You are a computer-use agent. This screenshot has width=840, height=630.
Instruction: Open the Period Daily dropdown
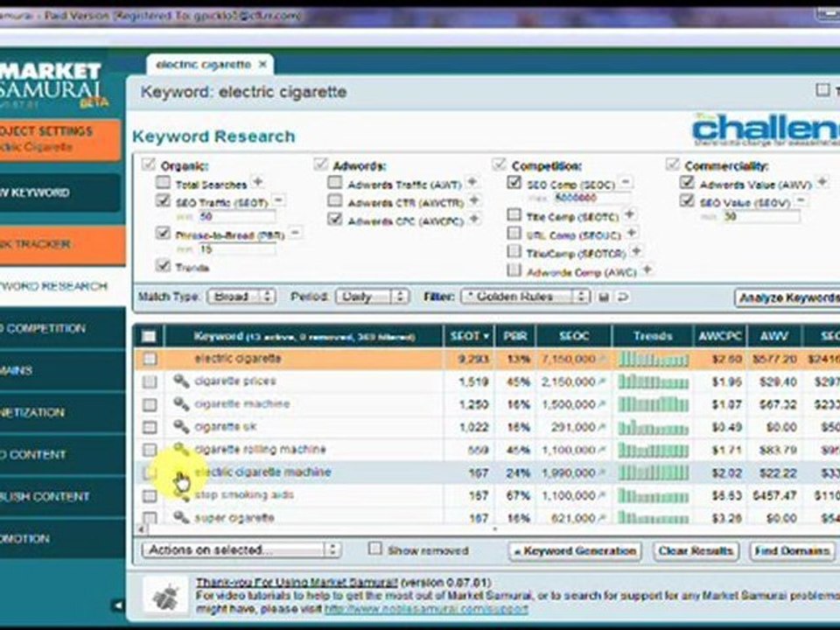[372, 297]
